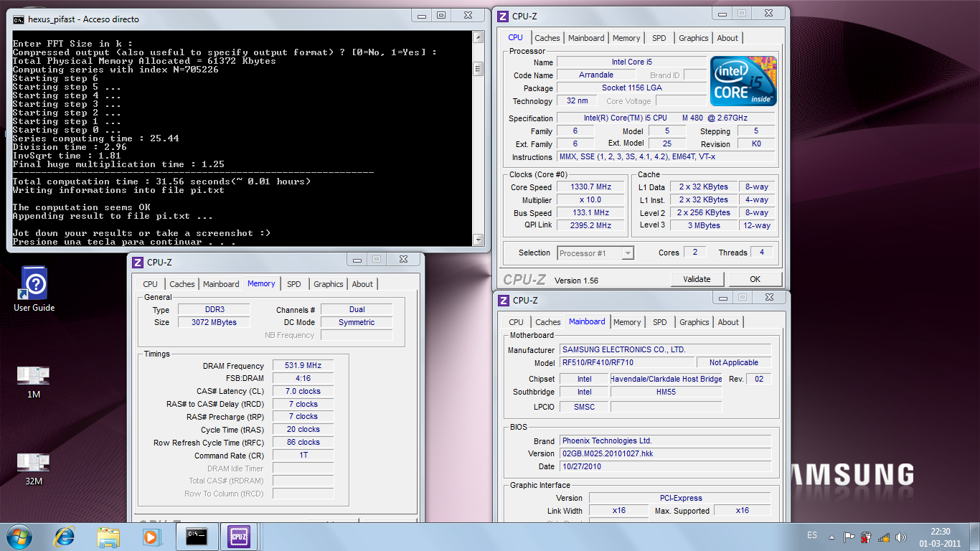This screenshot has width=980, height=551.
Task: Click the CPU-Z icon in the CPU window title bar
Action: (504, 17)
